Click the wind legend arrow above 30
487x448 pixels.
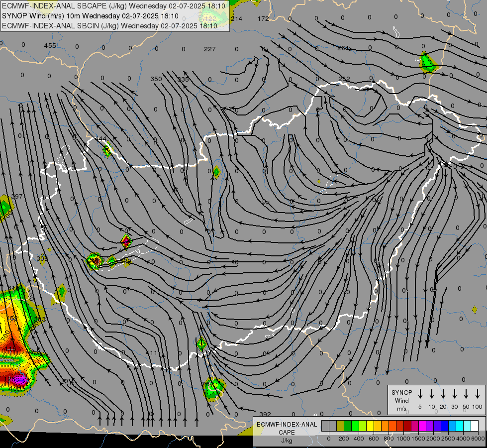[x=454, y=394]
